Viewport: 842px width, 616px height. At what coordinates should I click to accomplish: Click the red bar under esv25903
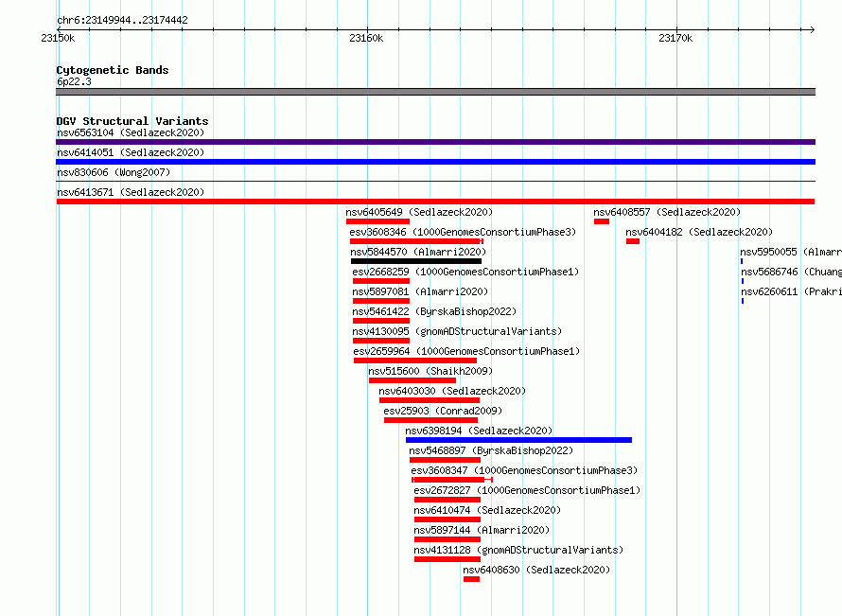coord(430,420)
